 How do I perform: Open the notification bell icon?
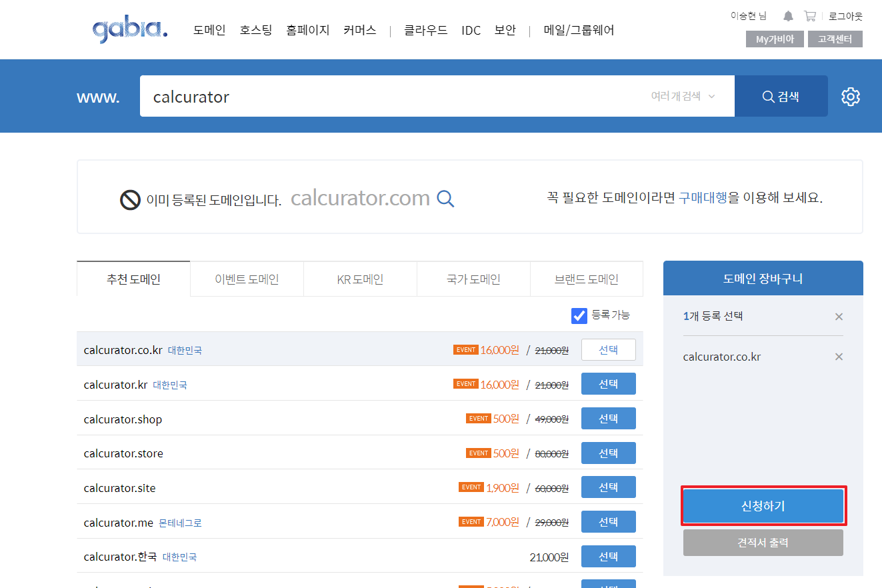(789, 16)
